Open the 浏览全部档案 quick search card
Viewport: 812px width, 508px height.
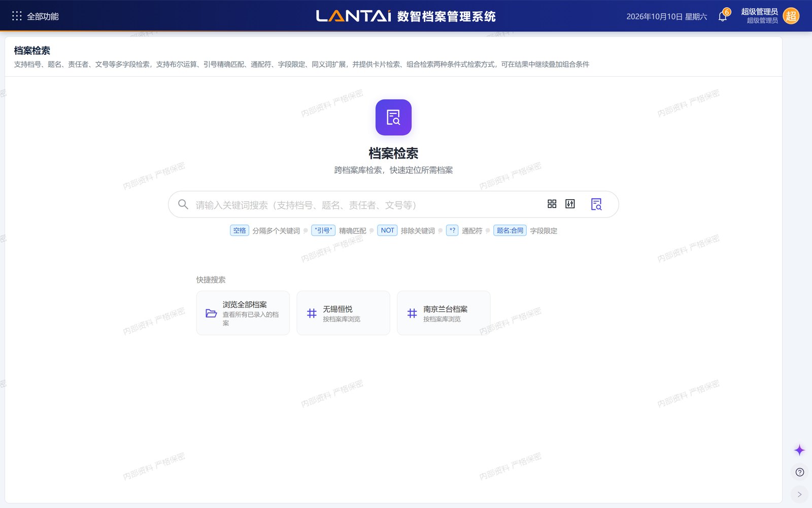pyautogui.click(x=243, y=313)
